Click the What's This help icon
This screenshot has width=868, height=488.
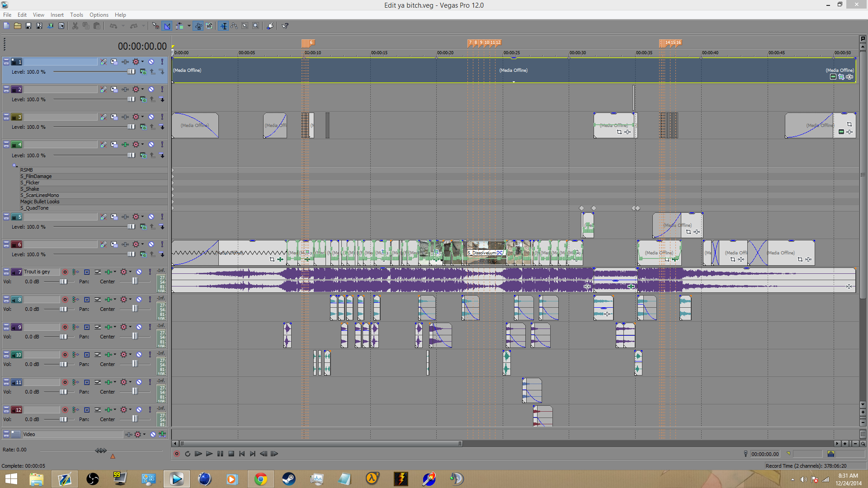pos(285,26)
